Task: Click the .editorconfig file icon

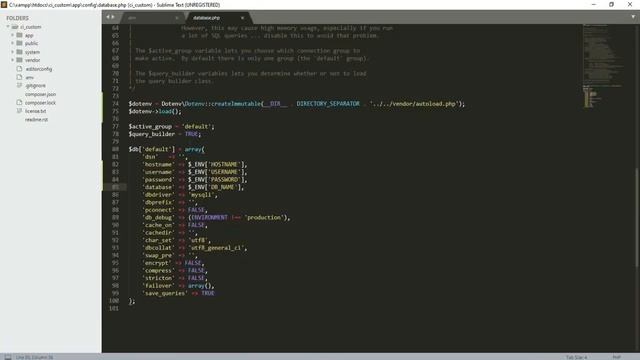Action: tap(19, 69)
